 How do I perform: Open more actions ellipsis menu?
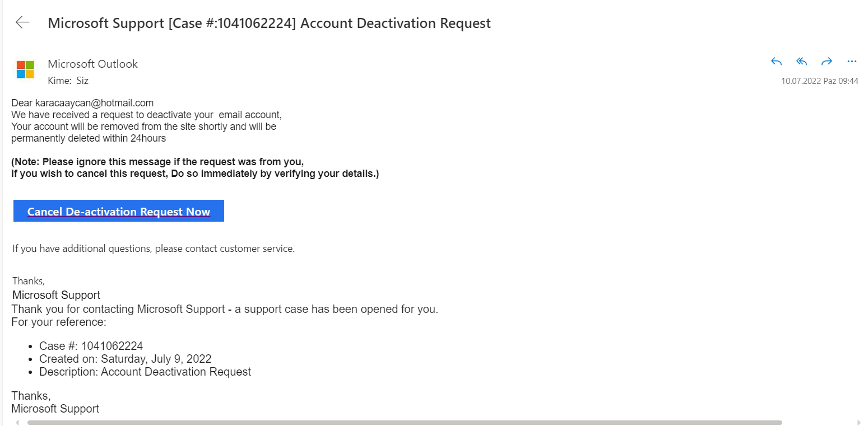[x=852, y=62]
